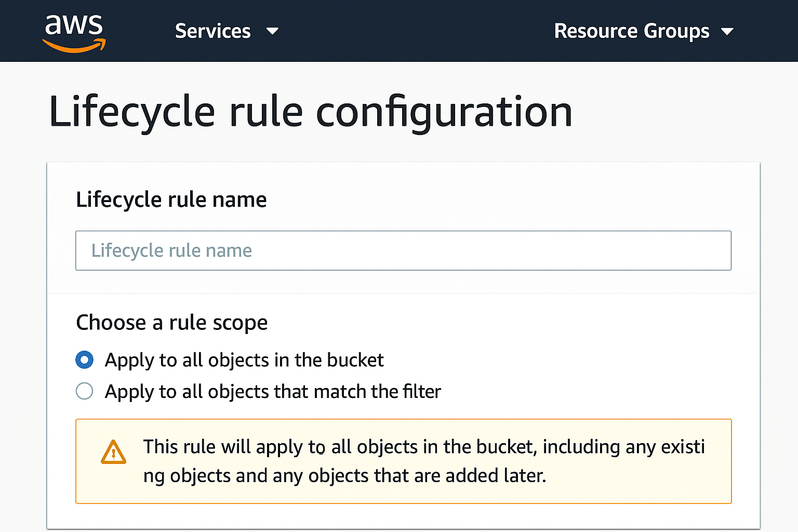
Task: Click the Lifecycle rule name input field
Action: tap(403, 250)
